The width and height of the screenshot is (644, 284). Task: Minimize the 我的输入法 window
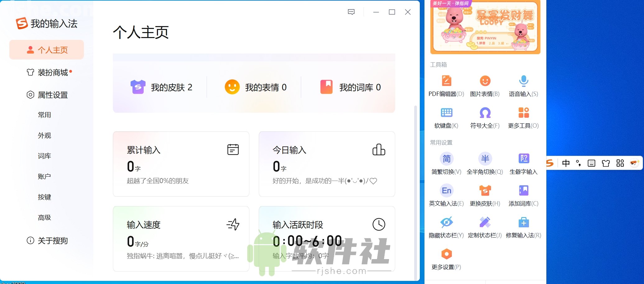[x=376, y=12]
